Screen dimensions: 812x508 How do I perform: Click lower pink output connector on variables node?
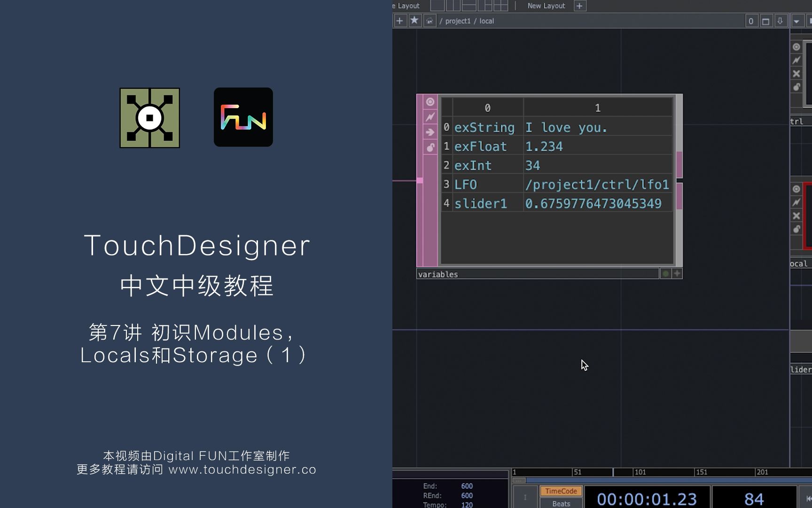(679, 196)
